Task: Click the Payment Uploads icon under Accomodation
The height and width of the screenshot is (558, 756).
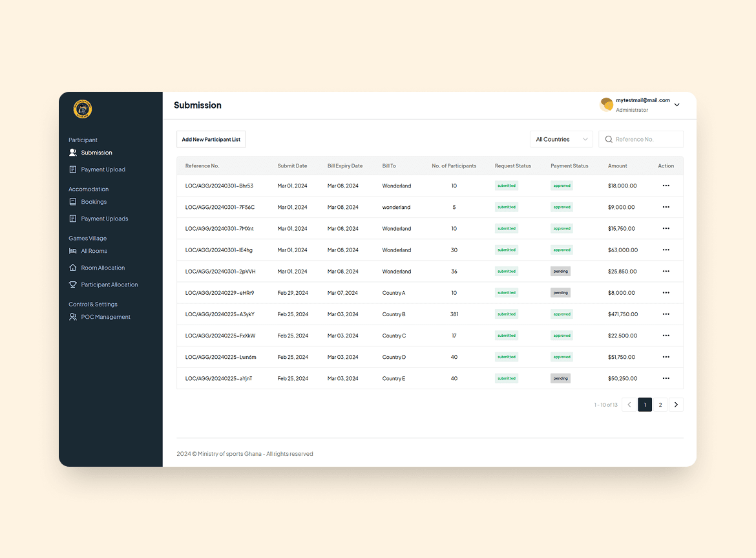Action: pos(73,219)
